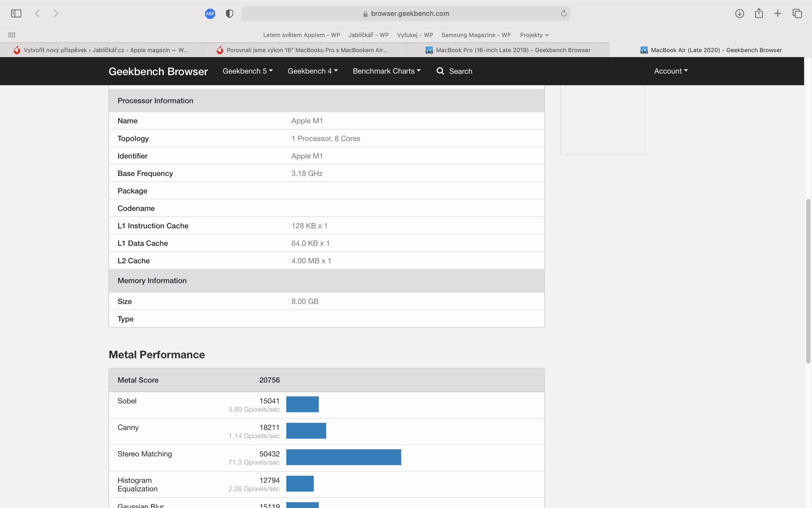Click the page vertical scrollbar thumb

point(808,281)
